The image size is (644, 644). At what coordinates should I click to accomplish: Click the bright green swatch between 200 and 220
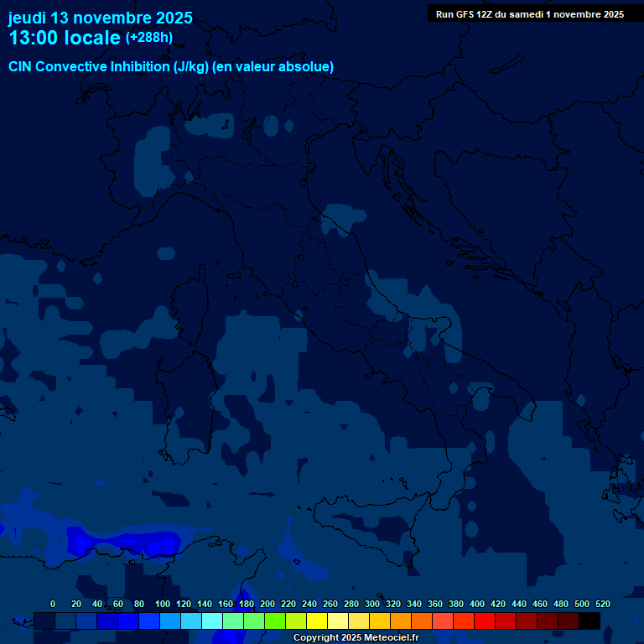tap(275, 621)
